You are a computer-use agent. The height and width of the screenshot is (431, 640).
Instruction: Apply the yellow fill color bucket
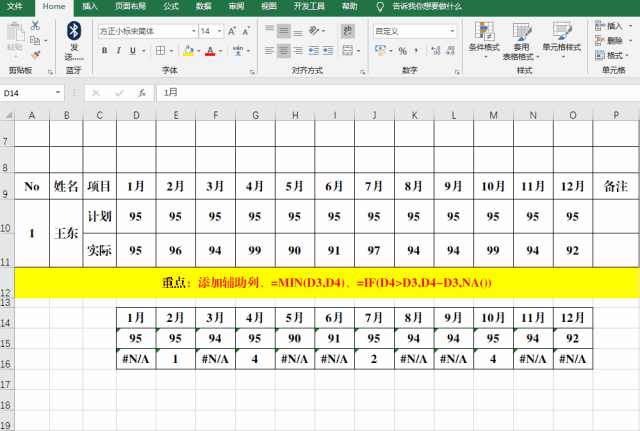click(188, 51)
